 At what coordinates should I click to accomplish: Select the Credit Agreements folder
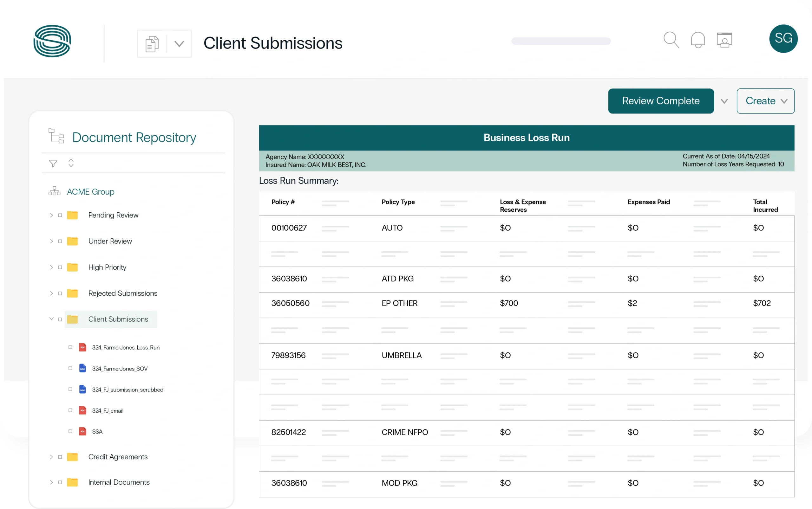(118, 457)
